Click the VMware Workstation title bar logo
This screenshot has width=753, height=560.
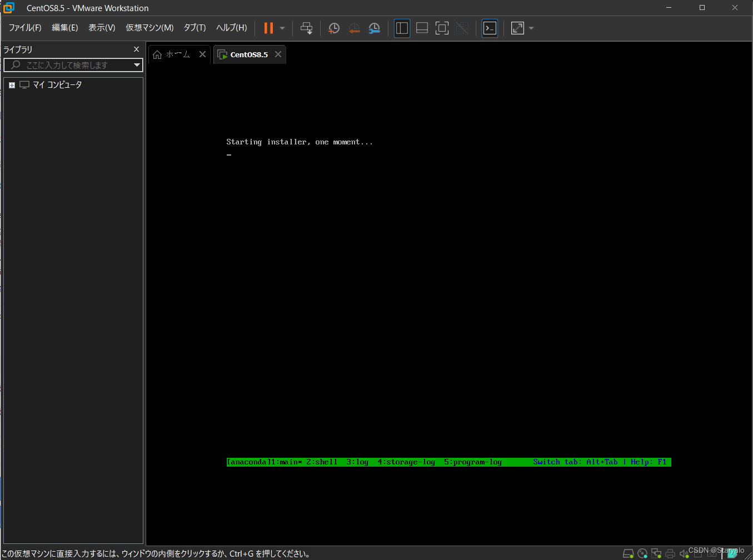click(x=8, y=8)
